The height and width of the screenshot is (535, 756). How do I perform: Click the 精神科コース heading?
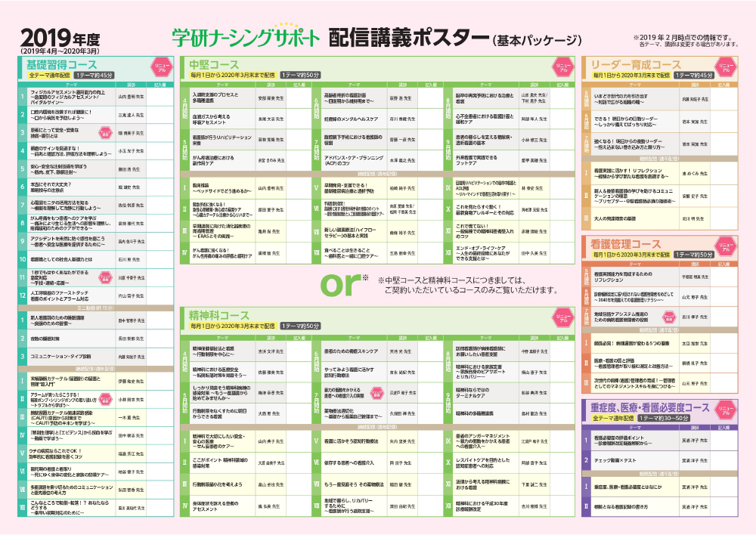tap(219, 315)
